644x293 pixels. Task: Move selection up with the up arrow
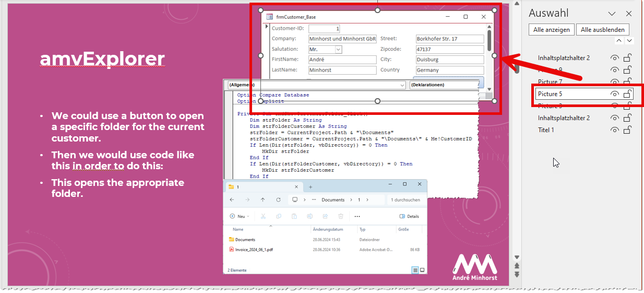point(619,41)
